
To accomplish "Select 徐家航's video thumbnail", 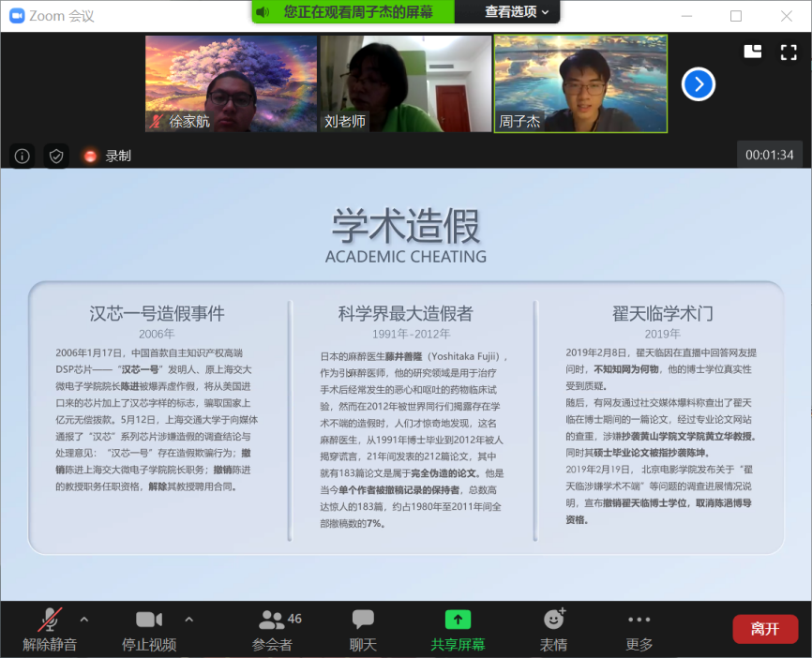I will [x=231, y=84].
